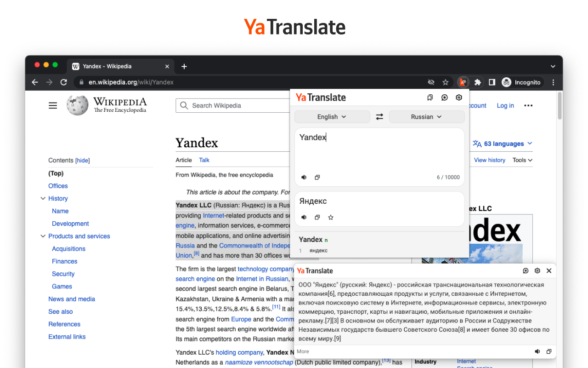
Task: Open YaTranslate settings gear
Action: [x=458, y=97]
